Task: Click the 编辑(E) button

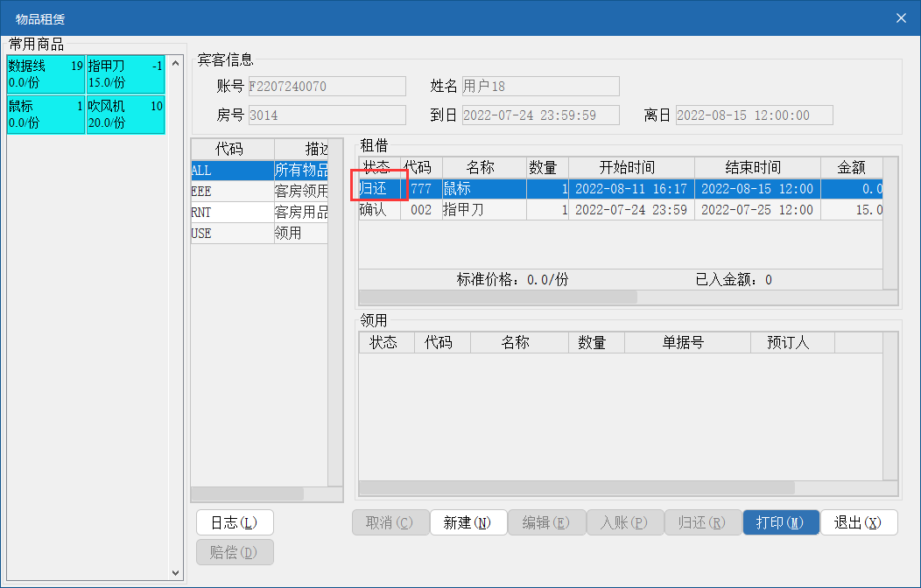Action: coord(546,522)
